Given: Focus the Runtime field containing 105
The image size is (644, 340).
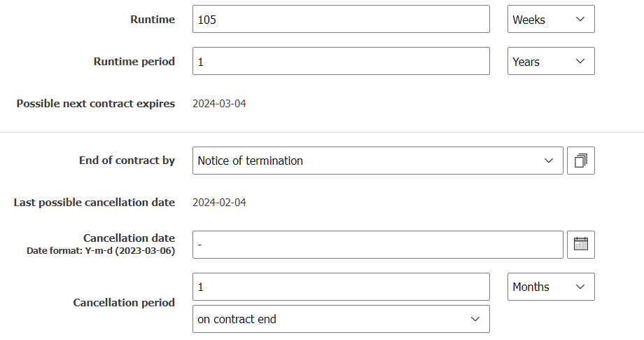Looking at the screenshot, I should click(x=340, y=20).
